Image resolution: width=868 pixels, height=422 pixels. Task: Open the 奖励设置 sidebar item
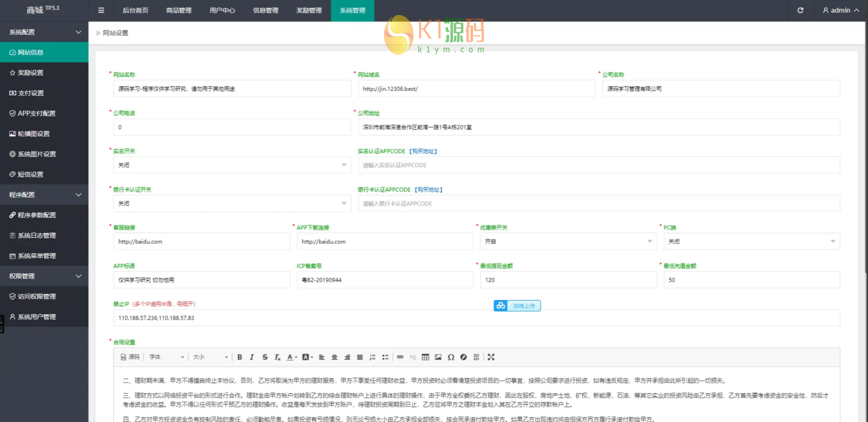44,73
